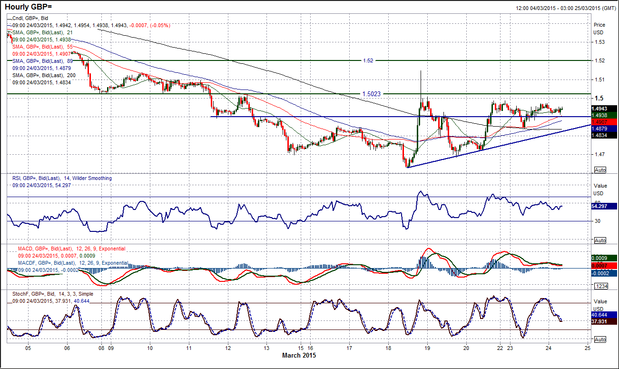Click the green 0.0009 MACD value tag
Viewport: 619px width, 369px height.
[x=604, y=258]
